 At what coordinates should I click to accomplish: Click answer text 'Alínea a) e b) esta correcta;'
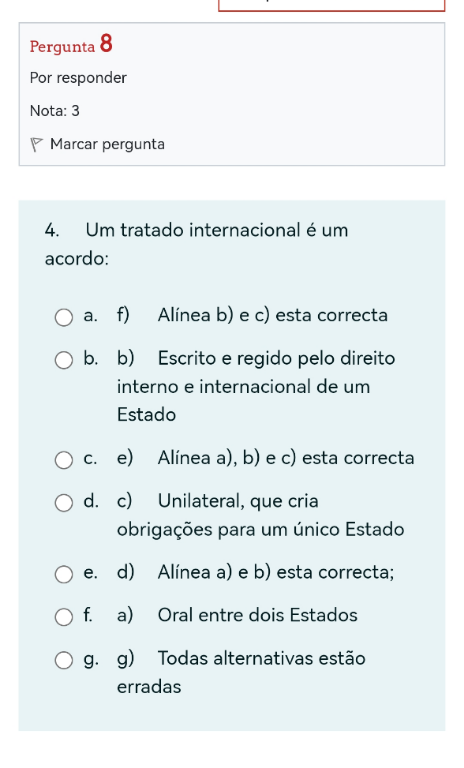276,572
